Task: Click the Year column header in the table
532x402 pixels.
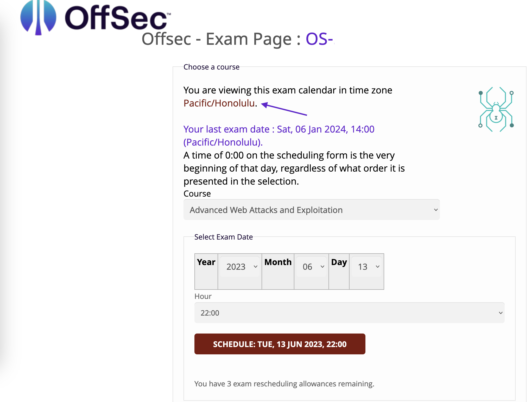Action: pos(206,262)
